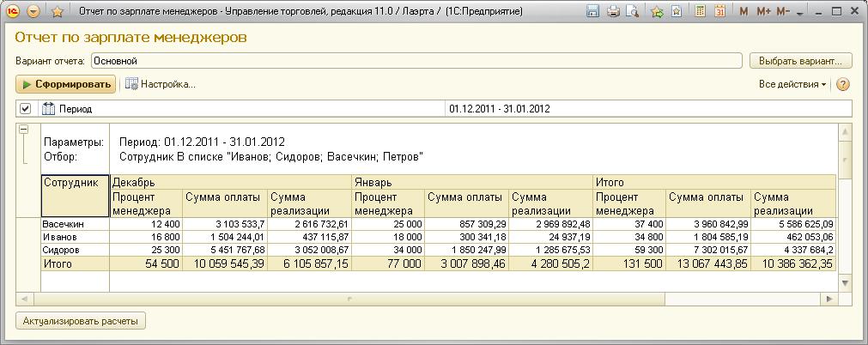Click cell value 3 052 008,67
Viewport: 868px width, 345px height.
(x=309, y=249)
